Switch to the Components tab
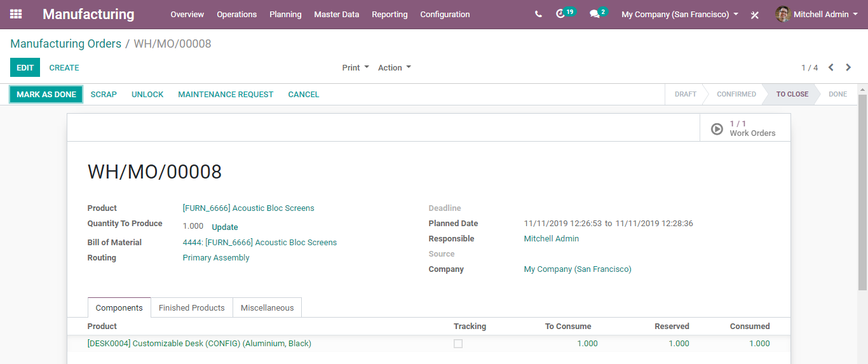 (119, 307)
